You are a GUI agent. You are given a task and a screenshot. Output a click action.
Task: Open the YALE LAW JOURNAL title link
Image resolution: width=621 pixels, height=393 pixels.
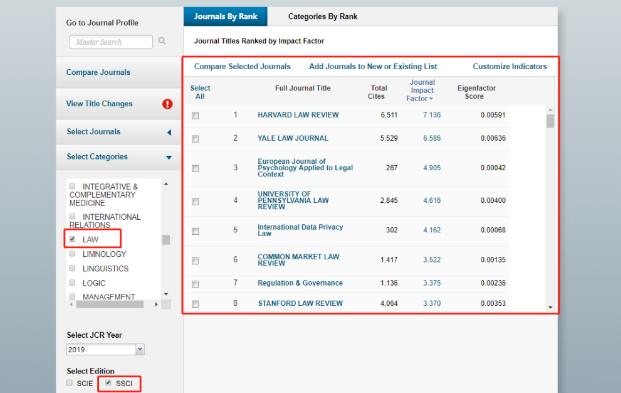(293, 138)
